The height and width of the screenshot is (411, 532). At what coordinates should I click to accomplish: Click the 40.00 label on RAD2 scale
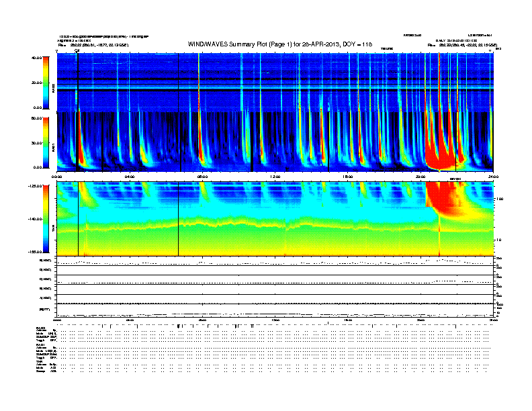(x=37, y=58)
